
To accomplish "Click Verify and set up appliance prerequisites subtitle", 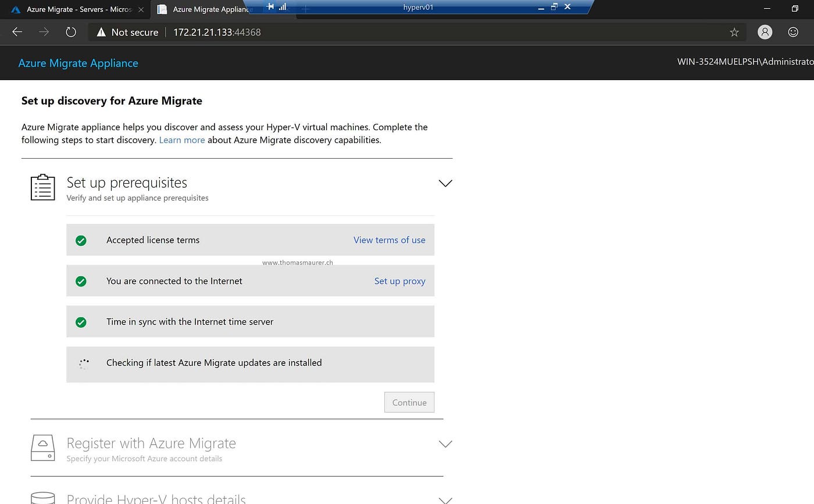I will 137,198.
